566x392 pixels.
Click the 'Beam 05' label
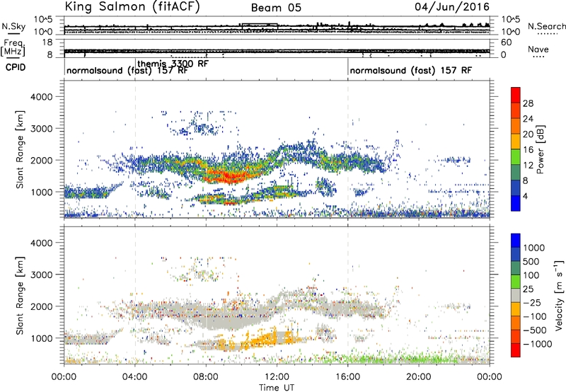[276, 8]
